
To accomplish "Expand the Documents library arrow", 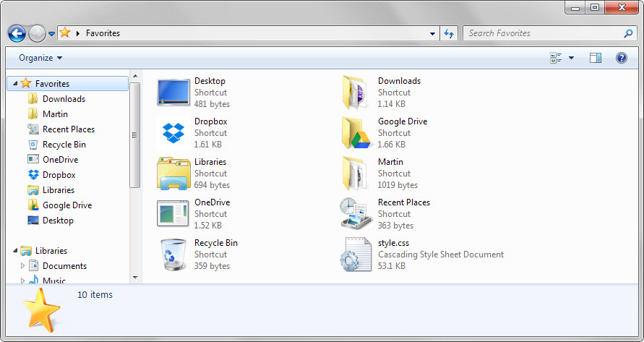I will click(x=22, y=266).
